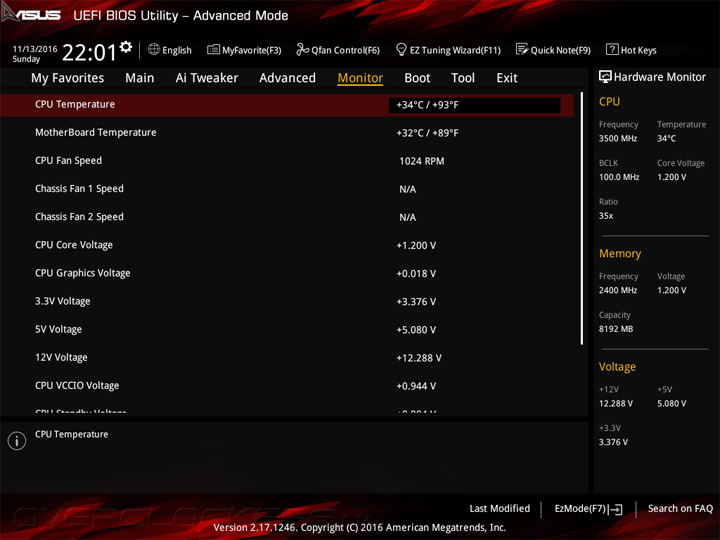Click the Hardware Monitor panel title
This screenshot has width=720, height=540.
[x=659, y=77]
